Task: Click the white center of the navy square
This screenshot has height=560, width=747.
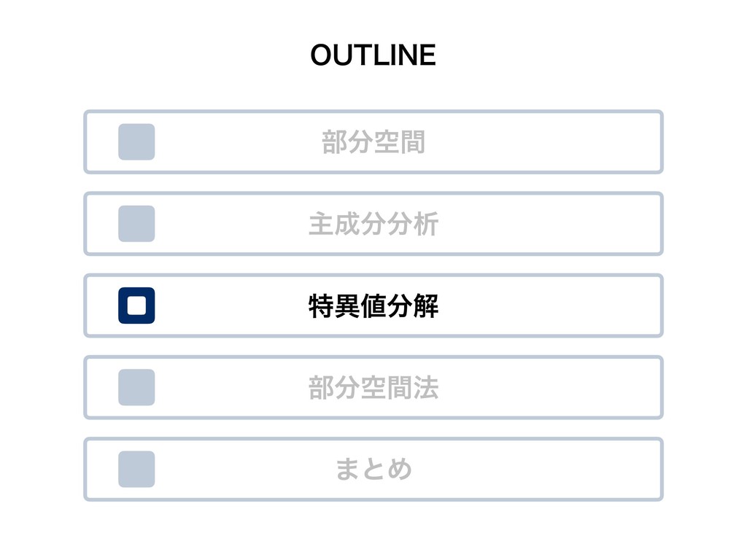Action: coord(136,306)
